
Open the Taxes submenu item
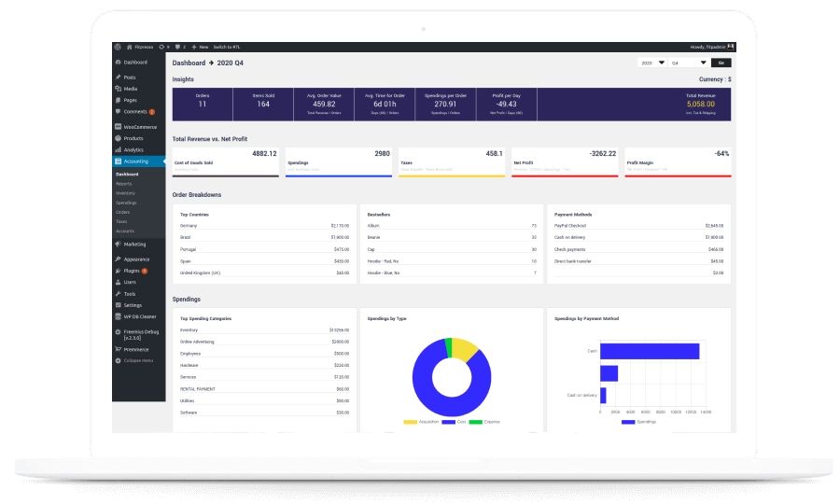[121, 222]
